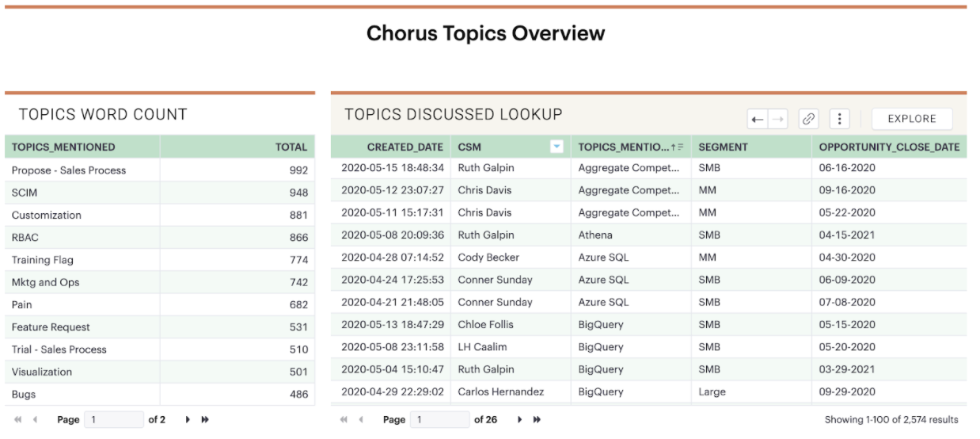The height and width of the screenshot is (439, 980).
Task: Go to first page of lookup table
Action: 344,420
